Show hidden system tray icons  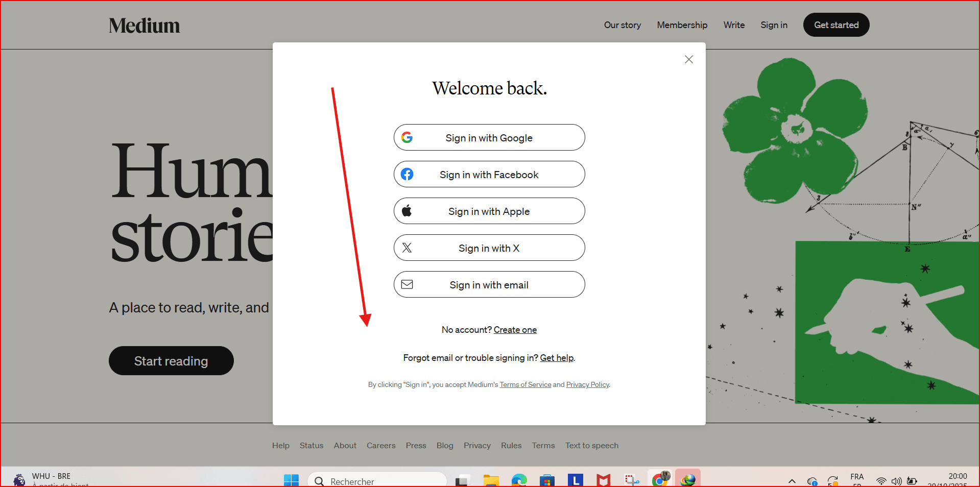click(x=792, y=481)
